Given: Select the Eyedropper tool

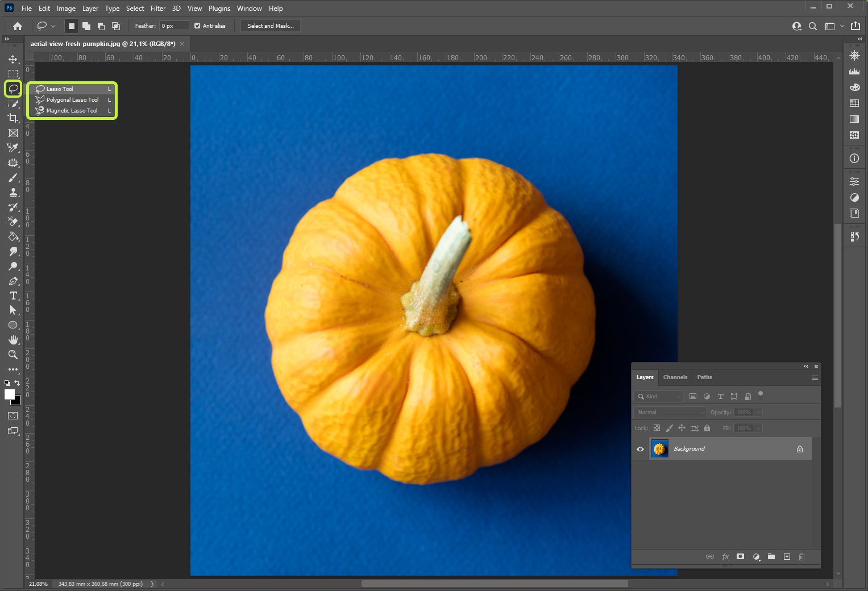Looking at the screenshot, I should pyautogui.click(x=13, y=148).
